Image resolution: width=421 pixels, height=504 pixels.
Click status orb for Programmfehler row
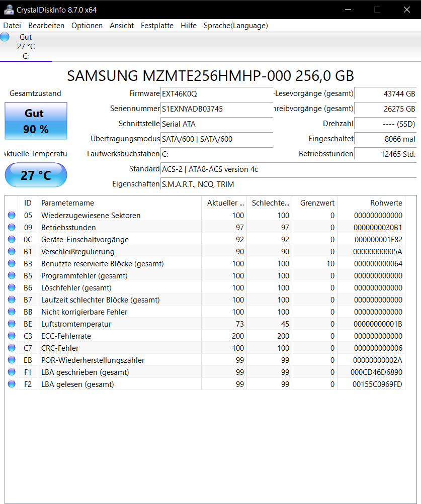(x=12, y=275)
